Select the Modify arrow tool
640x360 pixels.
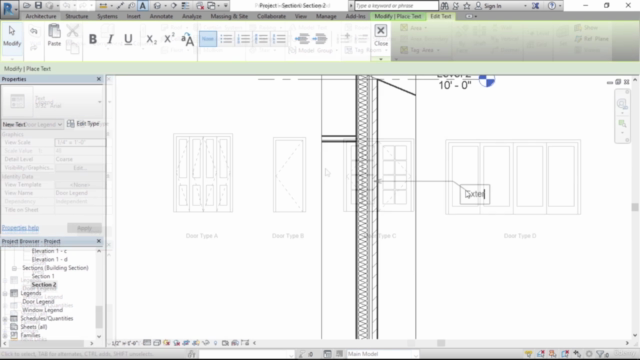click(12, 36)
